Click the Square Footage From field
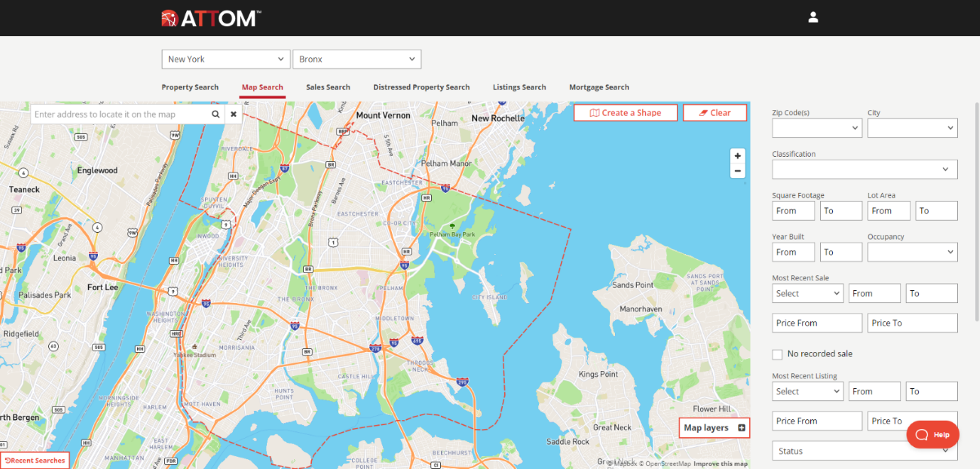 793,211
